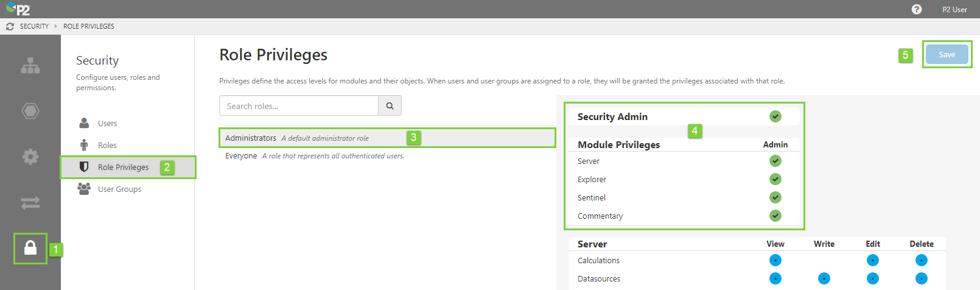This screenshot has width=980, height=290.
Task: Click the hierarchy organization sidebar icon
Action: coord(30,66)
